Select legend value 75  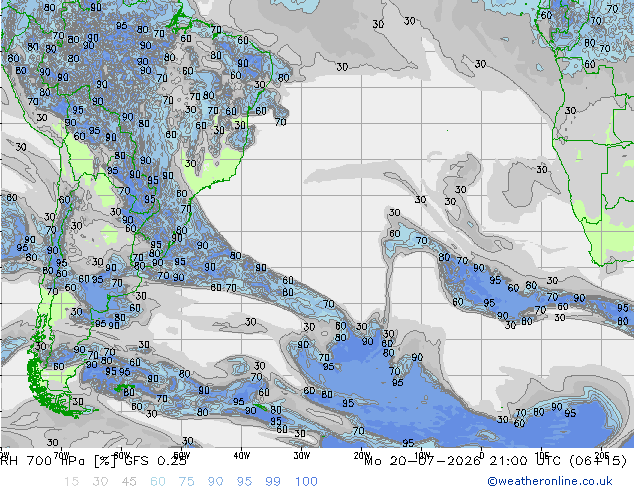tap(186, 482)
